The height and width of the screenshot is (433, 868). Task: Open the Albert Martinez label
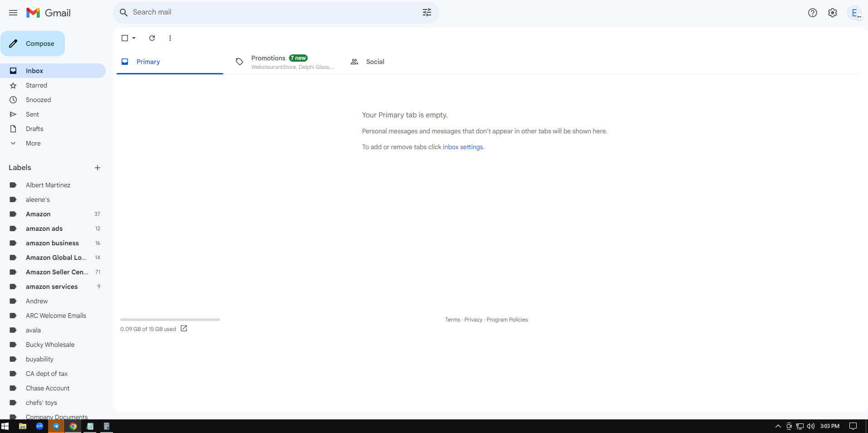point(53,185)
